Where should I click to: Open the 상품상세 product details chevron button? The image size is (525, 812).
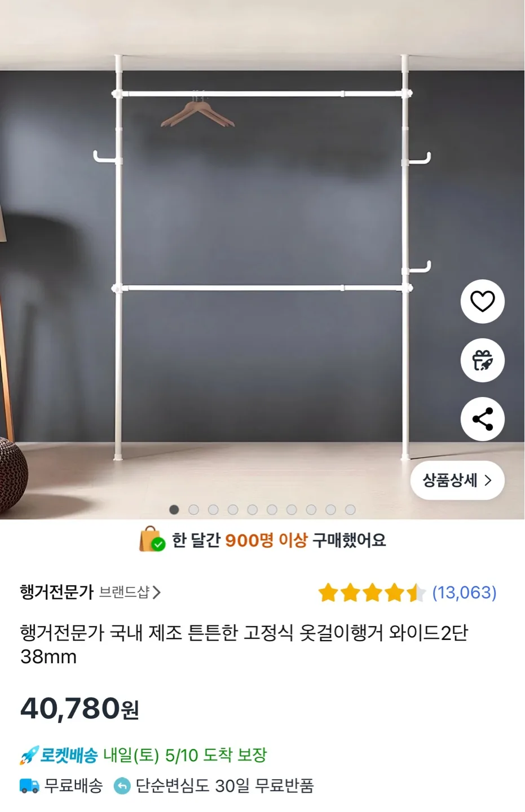pyautogui.click(x=457, y=480)
